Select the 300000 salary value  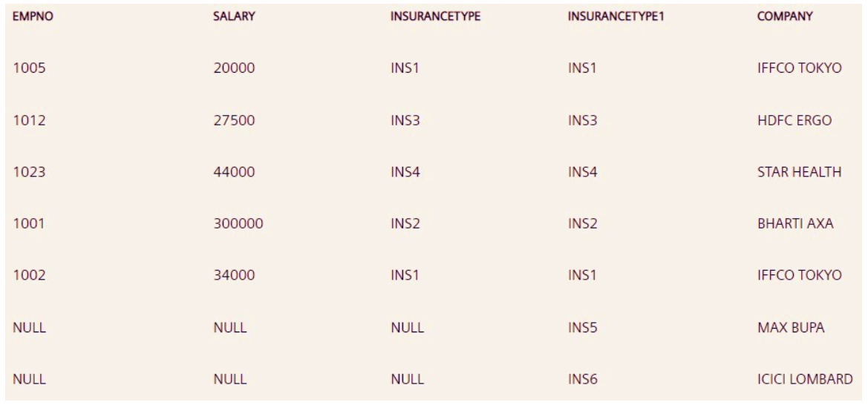[238, 223]
